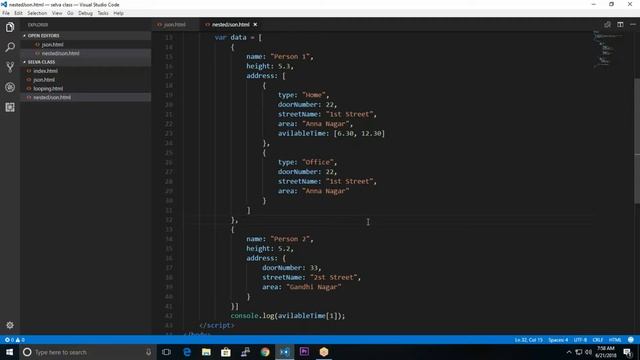The image size is (640, 360).
Task: Click the closing script tag line
Action: tap(217, 325)
